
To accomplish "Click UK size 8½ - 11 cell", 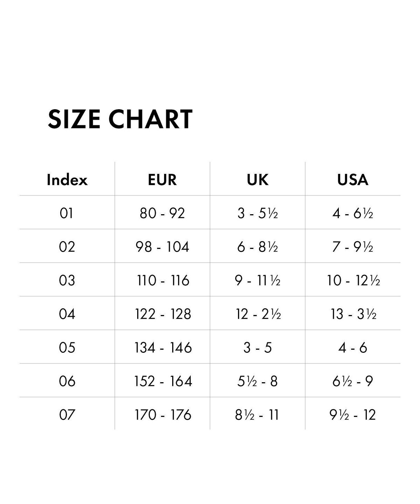I will 258,415.
